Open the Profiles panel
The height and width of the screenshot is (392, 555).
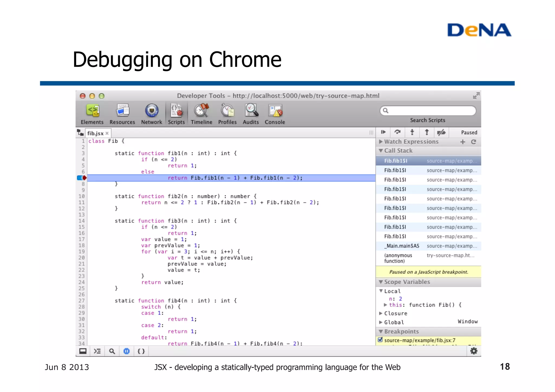[227, 114]
